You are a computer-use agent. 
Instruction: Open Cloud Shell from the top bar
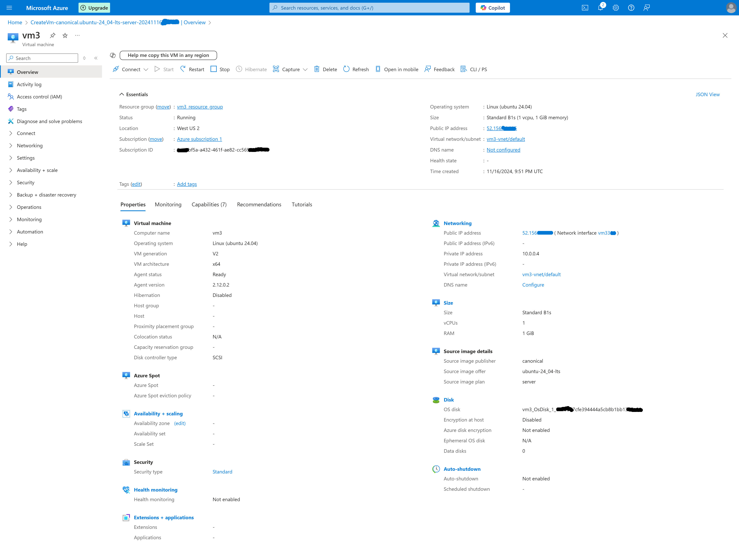click(x=585, y=8)
